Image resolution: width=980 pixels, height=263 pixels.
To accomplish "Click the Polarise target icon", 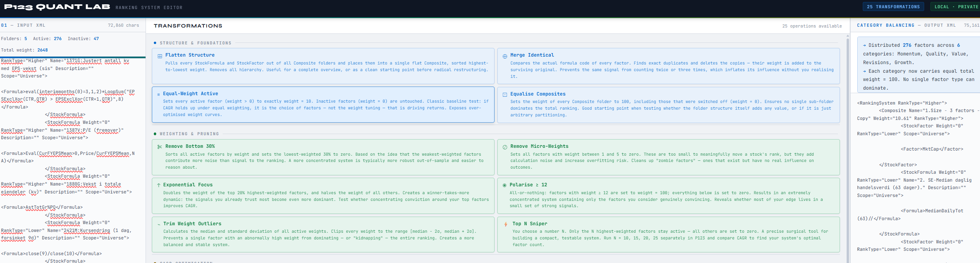I will [504, 185].
